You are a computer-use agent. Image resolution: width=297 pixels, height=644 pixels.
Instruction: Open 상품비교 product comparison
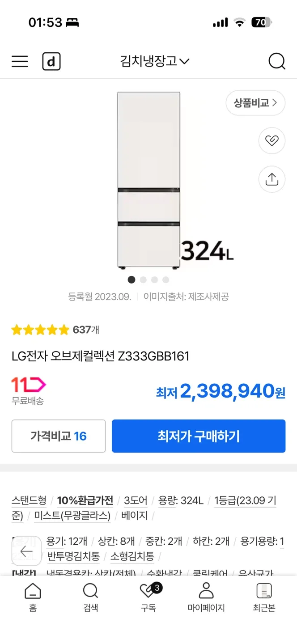pyautogui.click(x=255, y=103)
